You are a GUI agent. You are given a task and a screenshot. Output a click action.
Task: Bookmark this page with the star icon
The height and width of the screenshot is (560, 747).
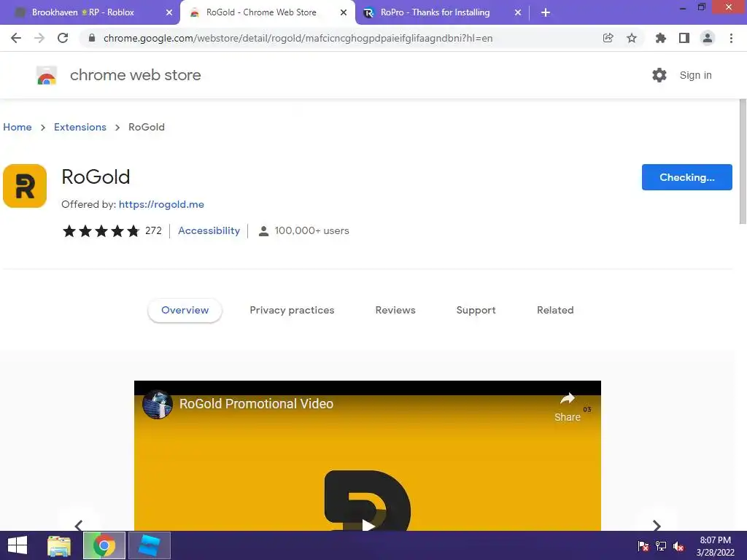[x=632, y=38]
